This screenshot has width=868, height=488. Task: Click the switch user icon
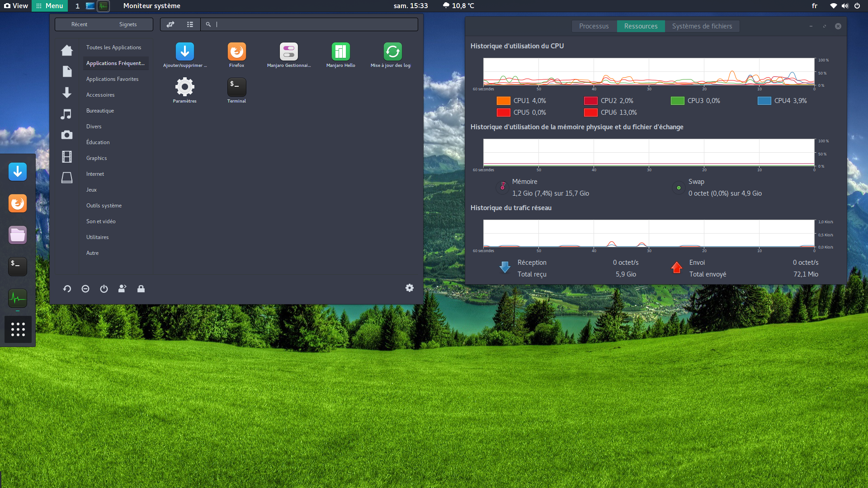[x=122, y=289]
